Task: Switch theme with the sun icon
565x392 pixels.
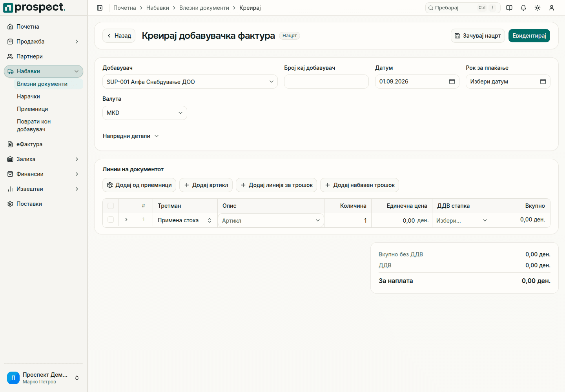Action: tap(538, 8)
